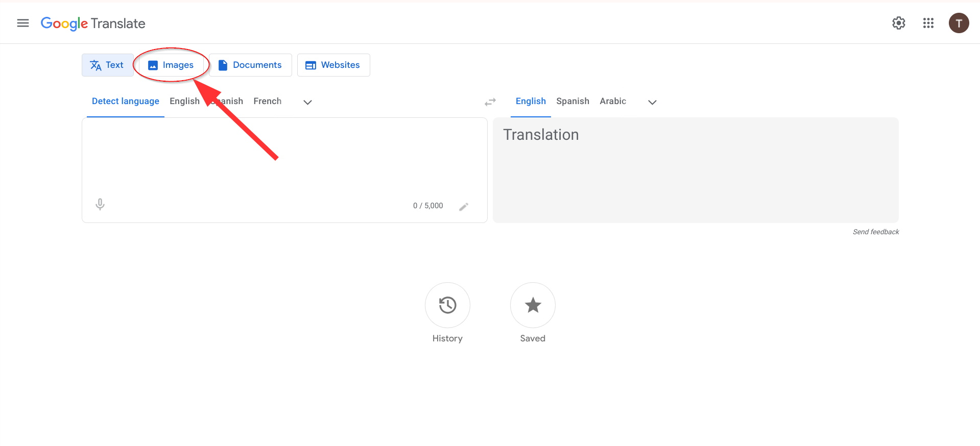The image size is (980, 446).
Task: Click the Send feedback link
Action: (x=876, y=232)
